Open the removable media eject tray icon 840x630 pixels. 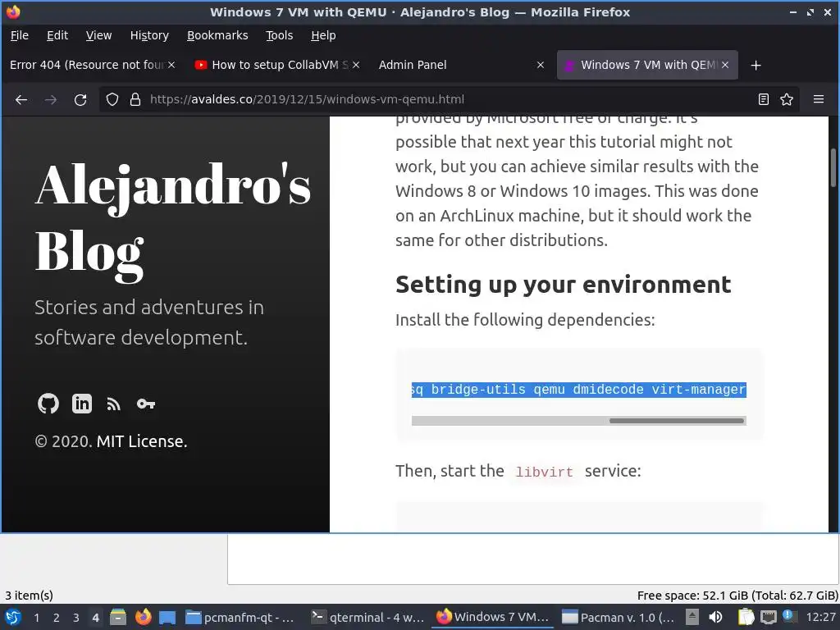click(692, 618)
